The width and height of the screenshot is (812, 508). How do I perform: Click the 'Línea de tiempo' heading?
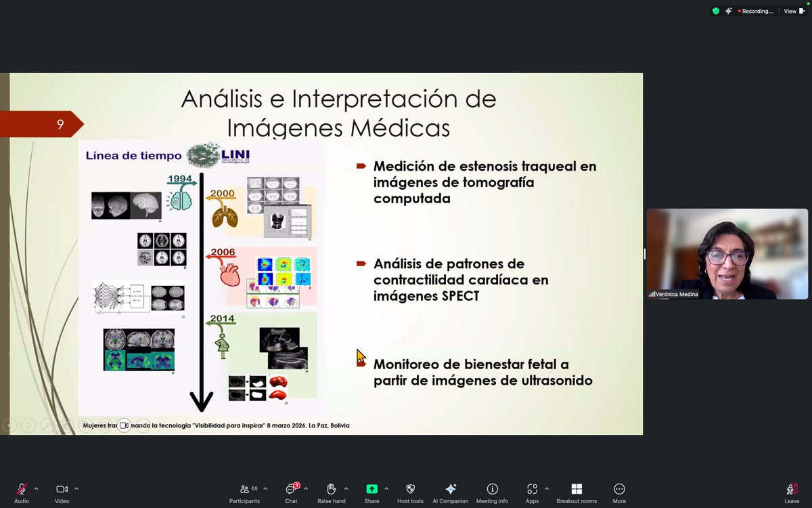[133, 156]
